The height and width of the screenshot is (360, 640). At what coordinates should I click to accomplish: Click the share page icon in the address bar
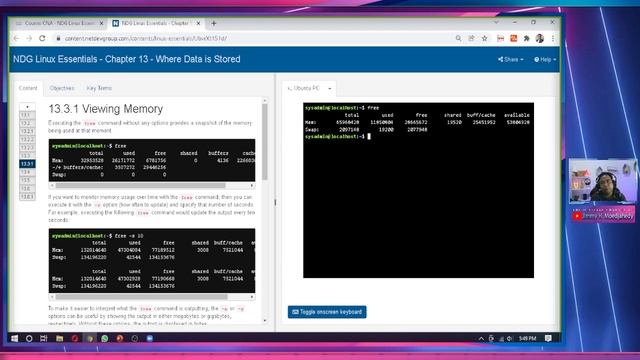(471, 38)
